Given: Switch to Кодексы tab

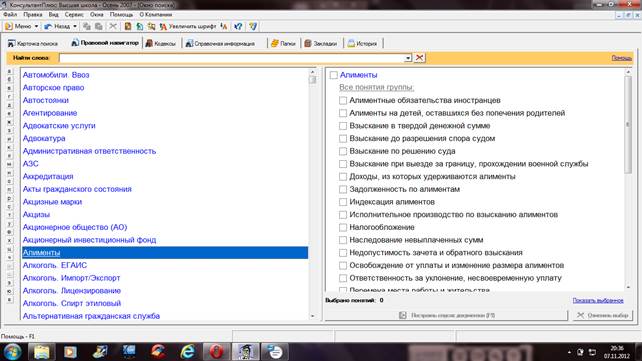Looking at the screenshot, I should coord(161,43).
